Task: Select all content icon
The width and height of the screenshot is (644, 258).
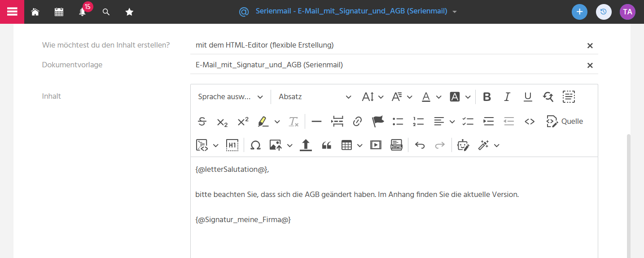Action: [x=569, y=96]
